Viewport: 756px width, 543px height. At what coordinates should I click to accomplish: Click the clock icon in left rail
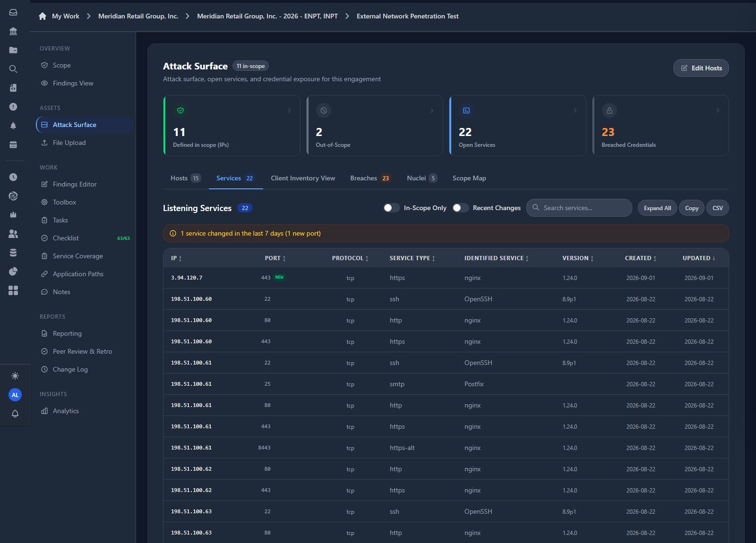tap(13, 177)
